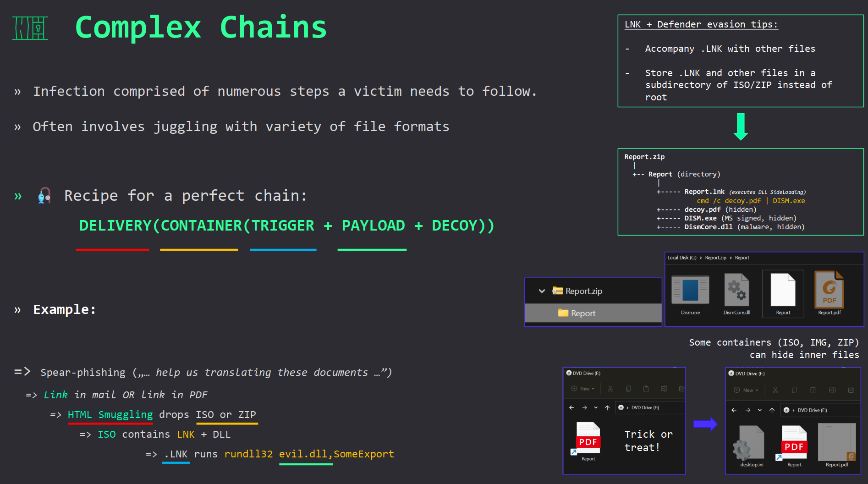This screenshot has width=868, height=484.
Task: Click the Share icon in the desktop.ini window toolbar
Action: (851, 390)
